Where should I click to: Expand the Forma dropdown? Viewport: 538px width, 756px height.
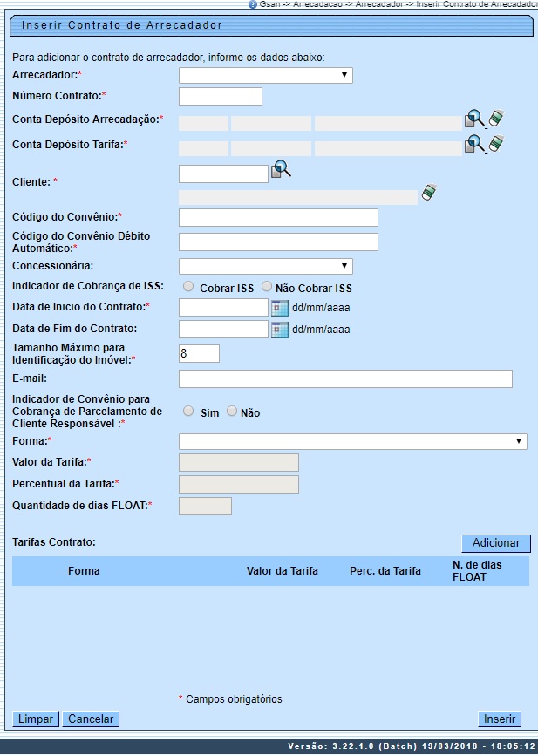tap(353, 441)
